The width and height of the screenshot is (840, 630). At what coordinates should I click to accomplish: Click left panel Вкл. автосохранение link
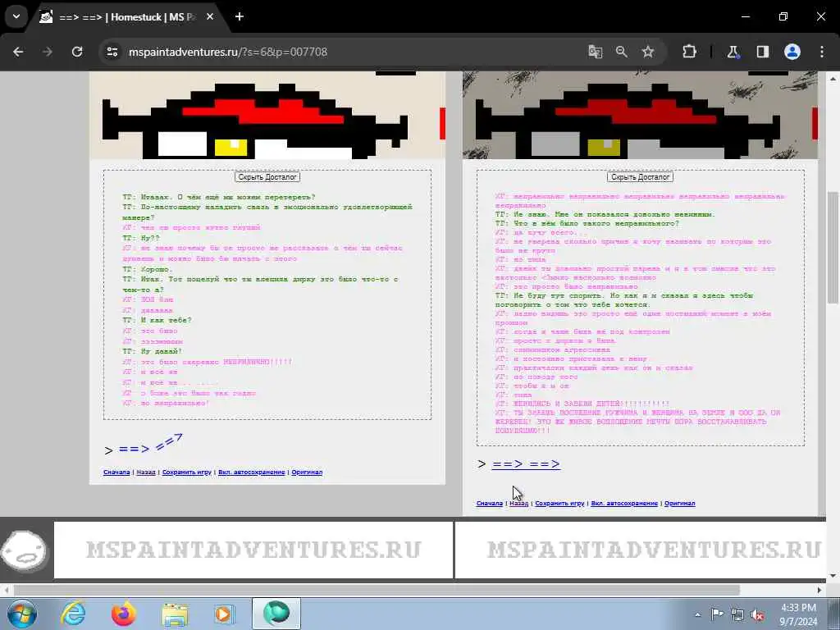tap(251, 472)
